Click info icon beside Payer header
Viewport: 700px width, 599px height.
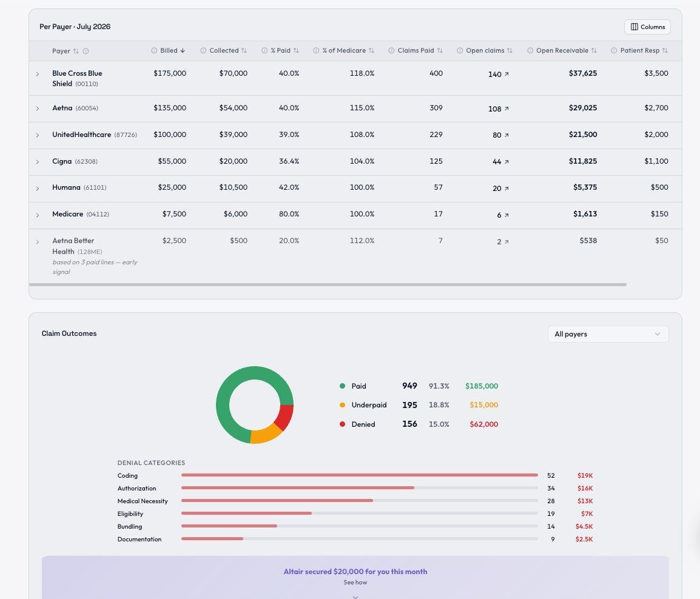[x=86, y=51]
